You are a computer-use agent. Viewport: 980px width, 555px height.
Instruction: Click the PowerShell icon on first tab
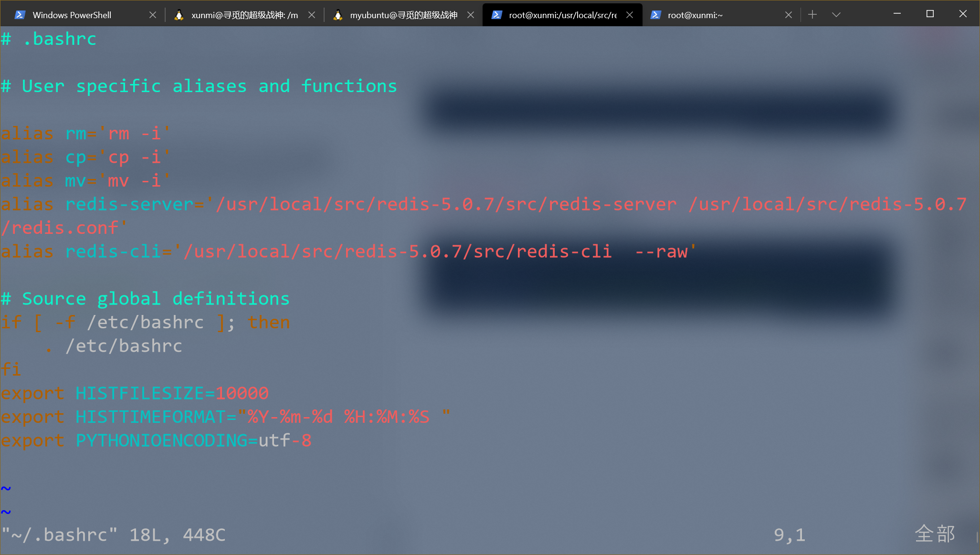pos(20,15)
